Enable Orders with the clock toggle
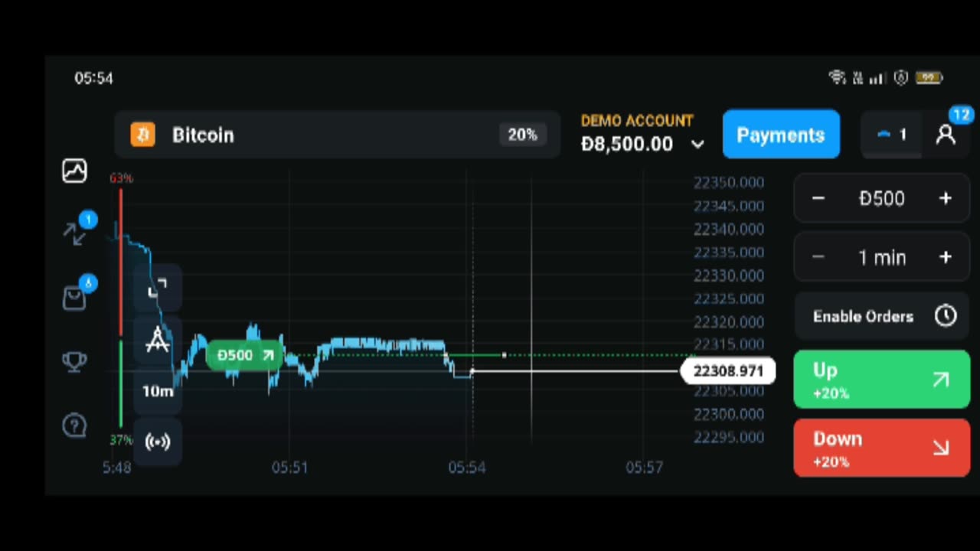 coord(882,316)
